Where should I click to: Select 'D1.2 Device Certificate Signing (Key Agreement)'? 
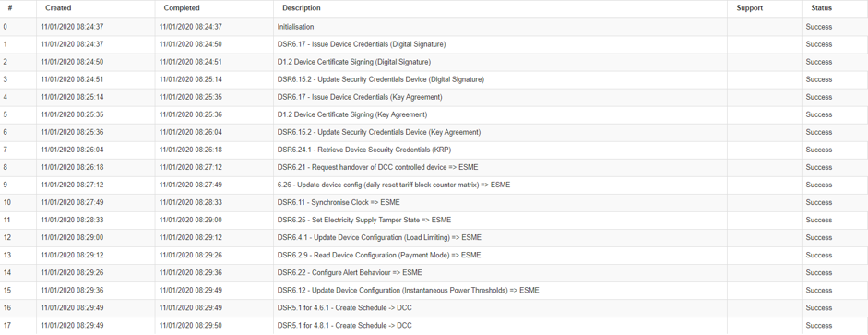click(352, 114)
